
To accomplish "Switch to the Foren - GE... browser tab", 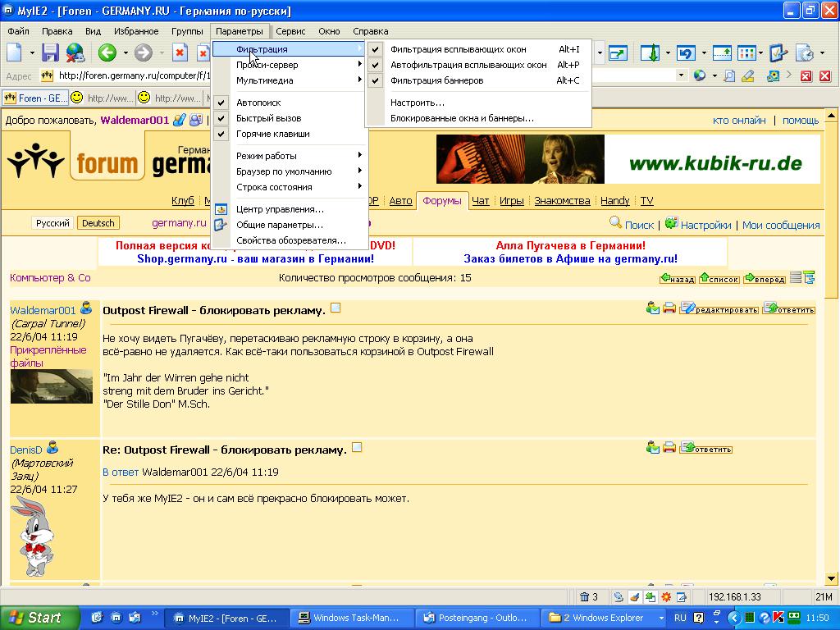I will (x=35, y=98).
